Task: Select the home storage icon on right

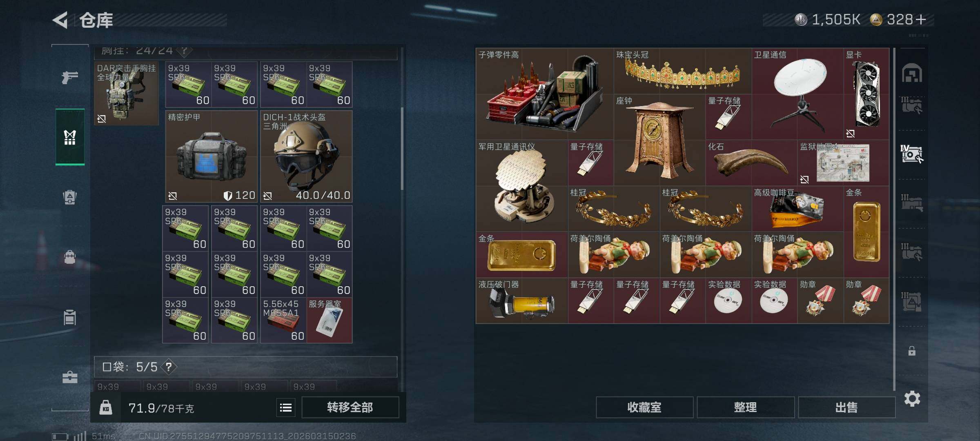Action: 912,73
